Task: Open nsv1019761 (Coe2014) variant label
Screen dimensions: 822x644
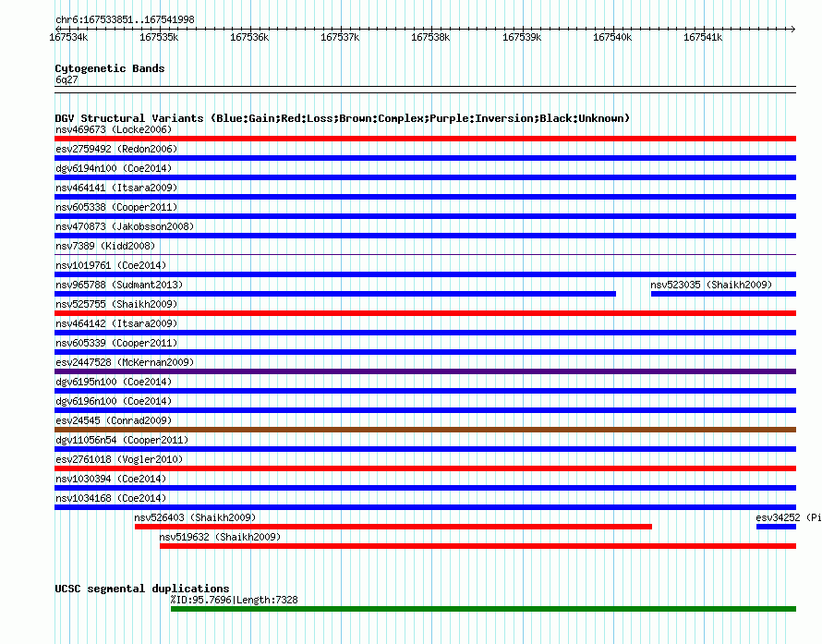Action: tap(111, 265)
